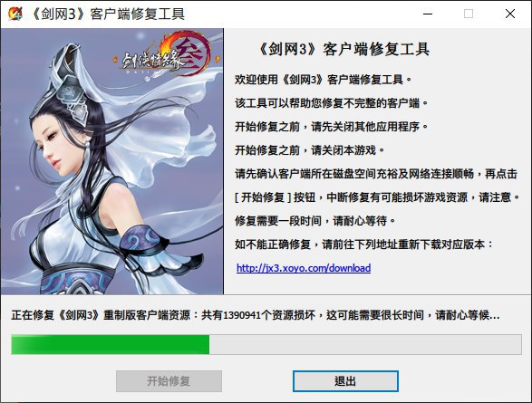This screenshot has width=532, height=403.
Task: Minimize the repair tool window
Action: (x=428, y=14)
